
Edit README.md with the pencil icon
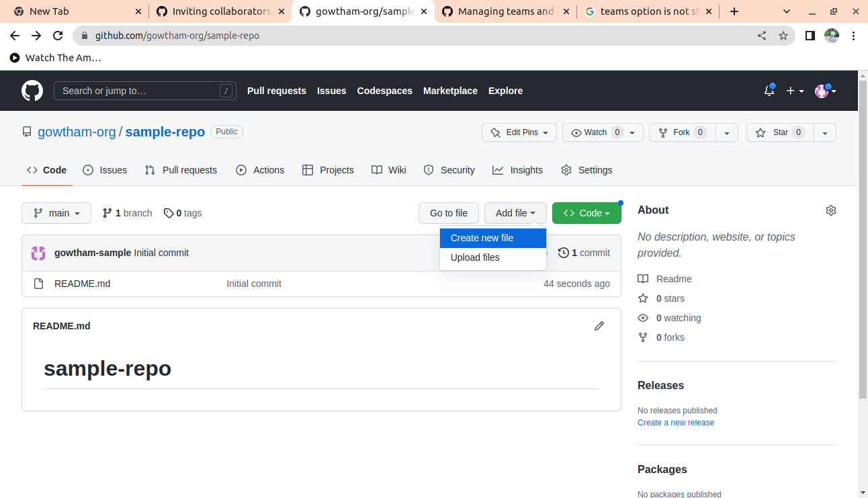point(599,326)
